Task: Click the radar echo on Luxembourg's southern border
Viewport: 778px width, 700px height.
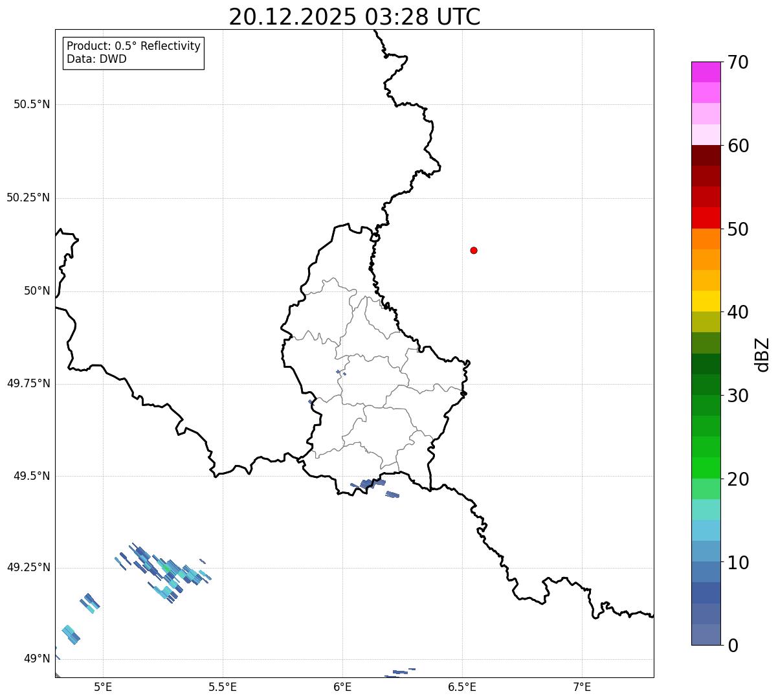Action: click(372, 483)
